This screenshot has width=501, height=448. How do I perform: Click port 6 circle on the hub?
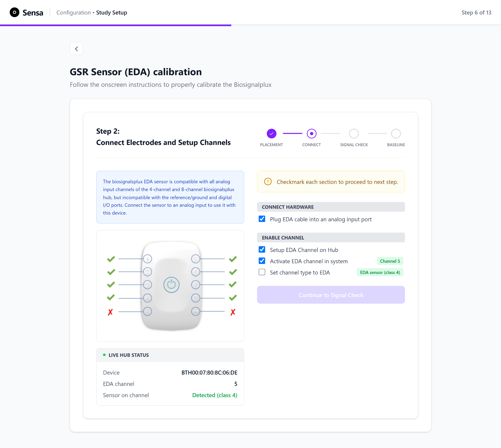[x=195, y=272]
